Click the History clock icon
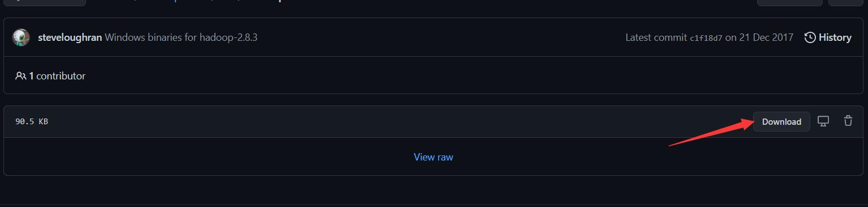Screen dimensions: 868x207 point(810,37)
